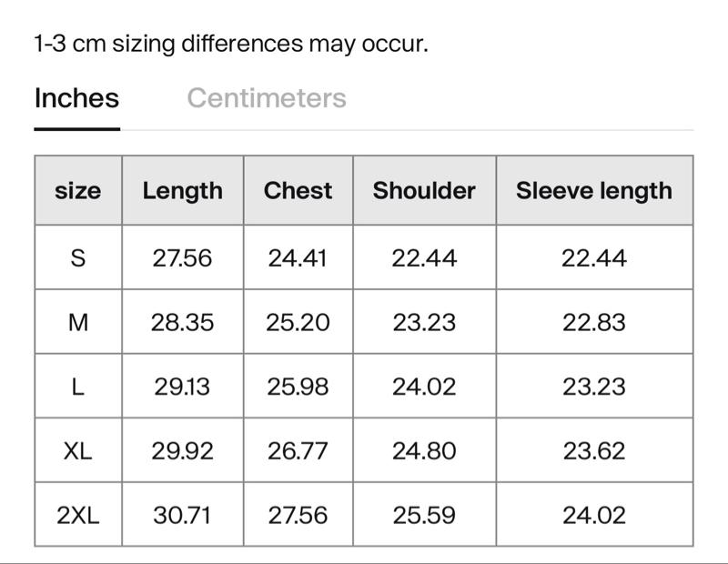This screenshot has width=728, height=564.
Task: Click the XL chest value 26.77
Action: 298,450
